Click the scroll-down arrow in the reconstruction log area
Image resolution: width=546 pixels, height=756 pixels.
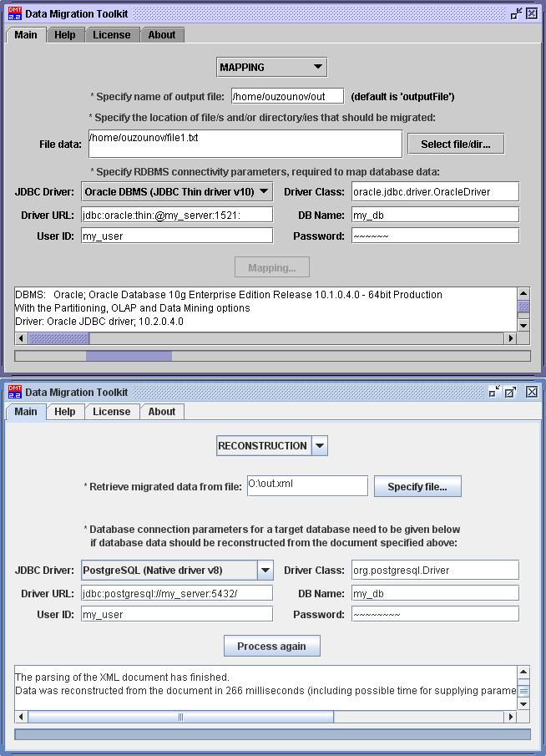point(523,704)
